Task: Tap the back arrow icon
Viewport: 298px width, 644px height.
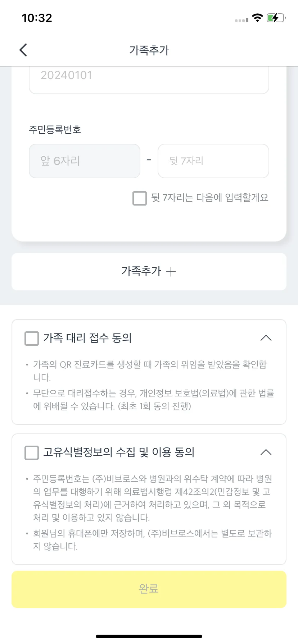Action: (x=23, y=50)
